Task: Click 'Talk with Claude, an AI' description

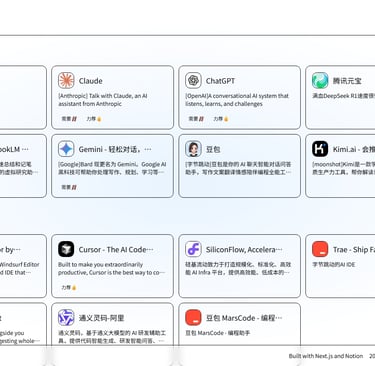Action: point(118,96)
